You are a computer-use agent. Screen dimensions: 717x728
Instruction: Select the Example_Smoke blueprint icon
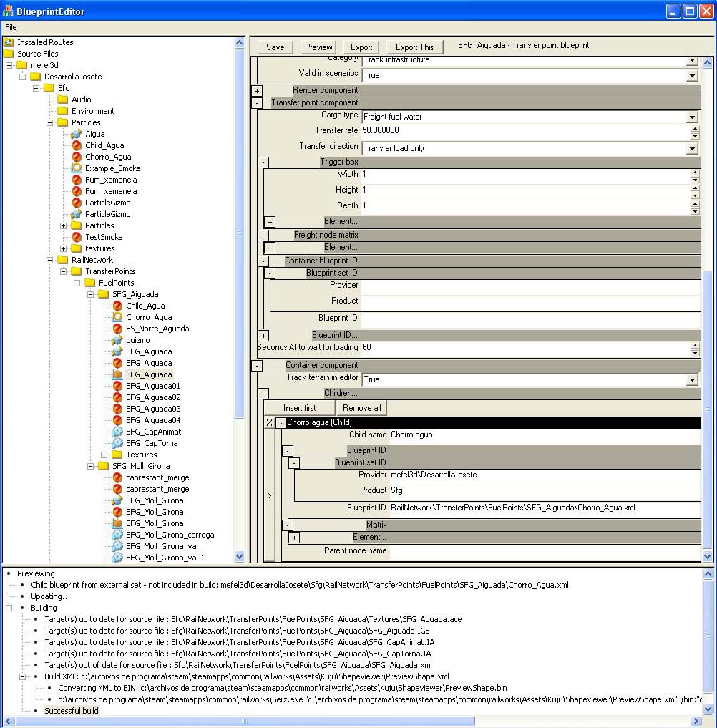pos(77,168)
